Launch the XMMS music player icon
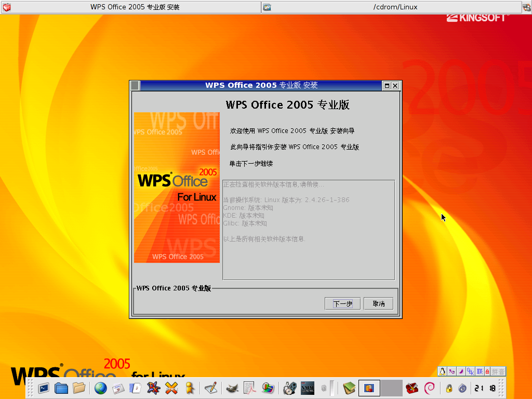Image resolution: width=532 pixels, height=399 pixels. pos(308,388)
